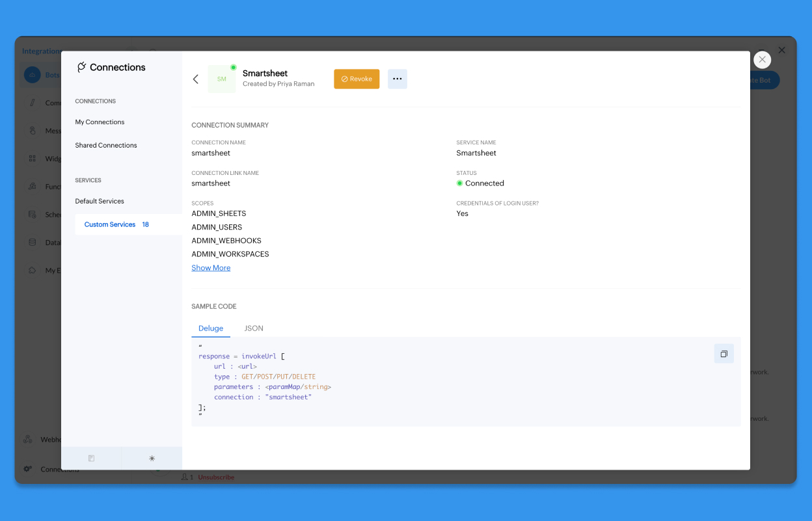Click the Connections gears icon in background sidebar
The image size is (812, 521).
28,469
